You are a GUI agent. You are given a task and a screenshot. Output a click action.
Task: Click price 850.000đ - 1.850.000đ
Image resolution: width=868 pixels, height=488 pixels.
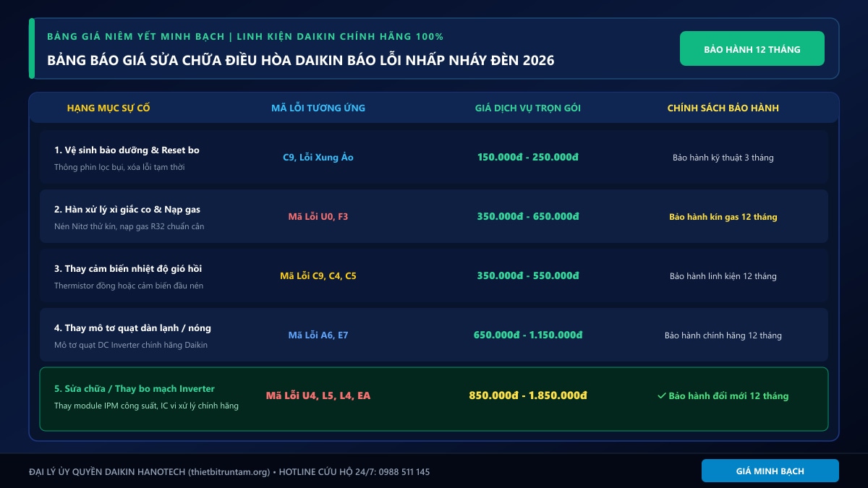point(528,395)
